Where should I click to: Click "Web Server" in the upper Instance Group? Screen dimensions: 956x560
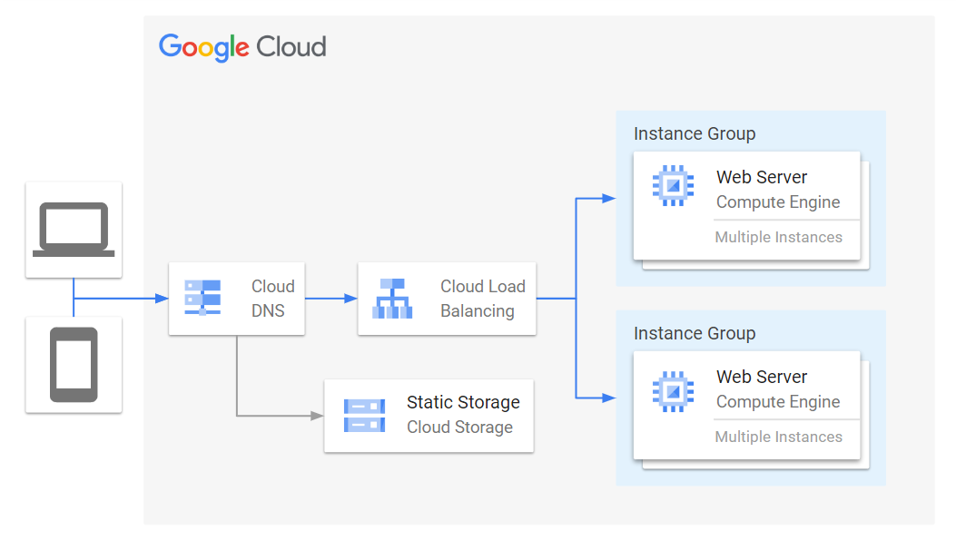click(762, 177)
